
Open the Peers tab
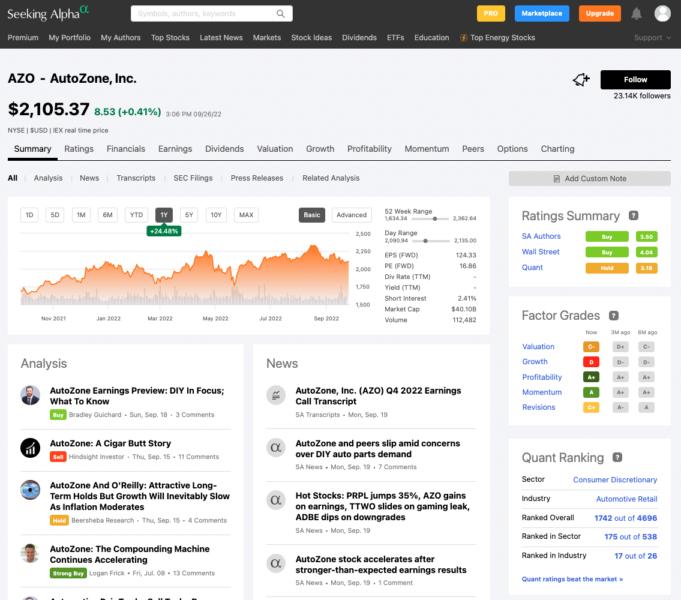click(473, 149)
